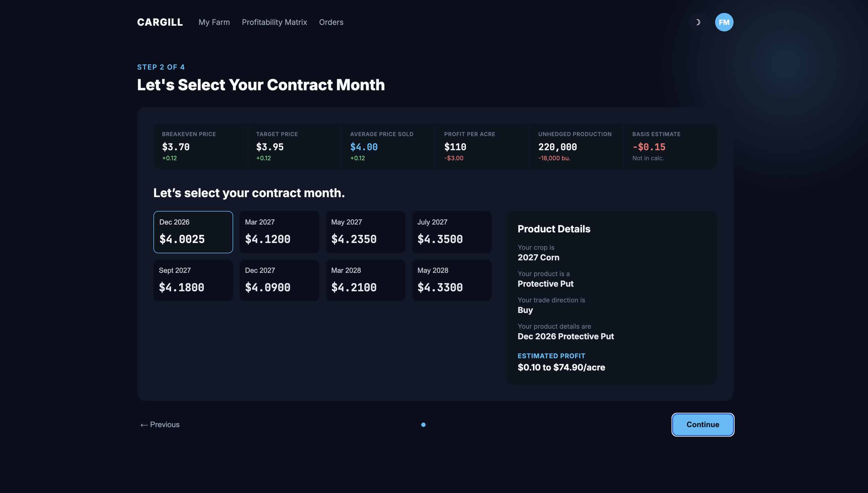Screen dimensions: 868x493
Task: Select the Dec 2027 contract at $4.0900
Action: (279, 280)
